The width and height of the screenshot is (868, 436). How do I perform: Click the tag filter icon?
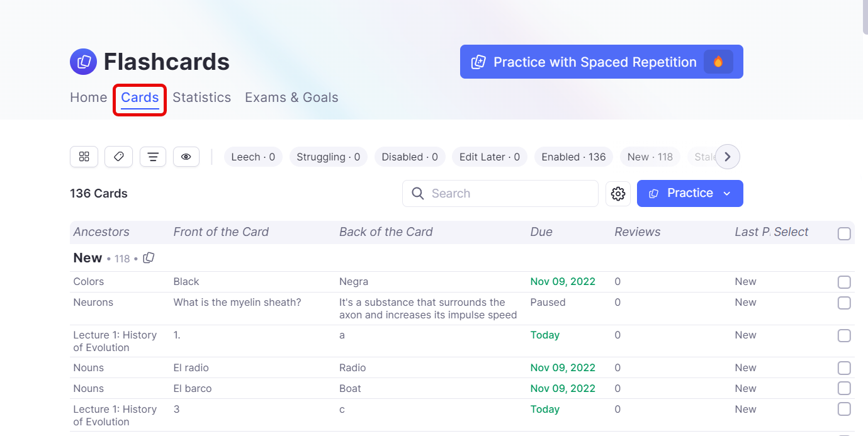coord(118,157)
